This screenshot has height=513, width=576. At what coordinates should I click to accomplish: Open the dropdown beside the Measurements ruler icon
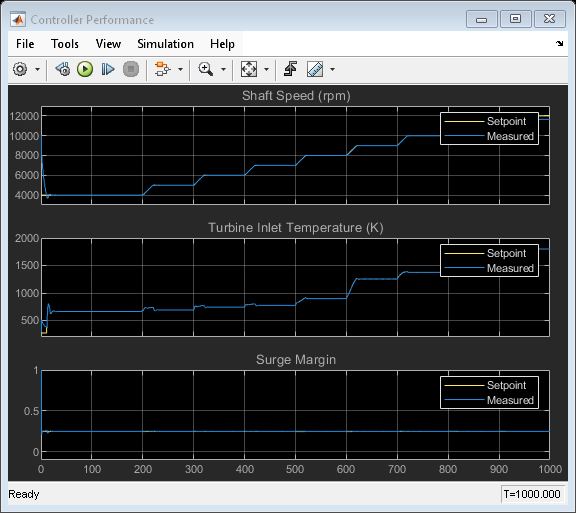click(332, 69)
